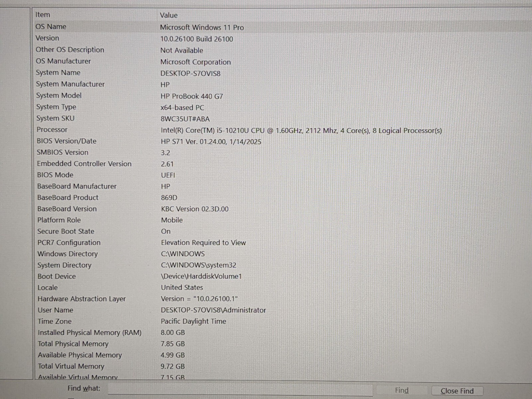This screenshot has height=399, width=532.
Task: Click the value 10.0.26100 Build 26100
Action: tap(197, 39)
